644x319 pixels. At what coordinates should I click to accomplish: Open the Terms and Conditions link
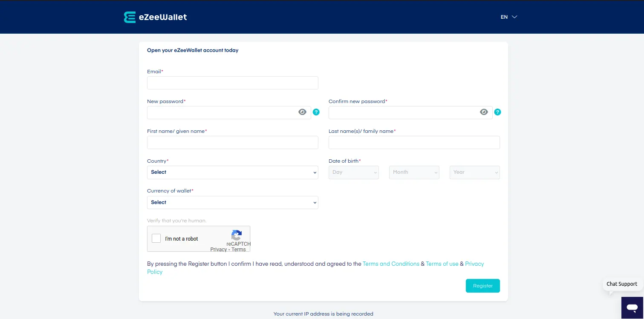click(391, 264)
